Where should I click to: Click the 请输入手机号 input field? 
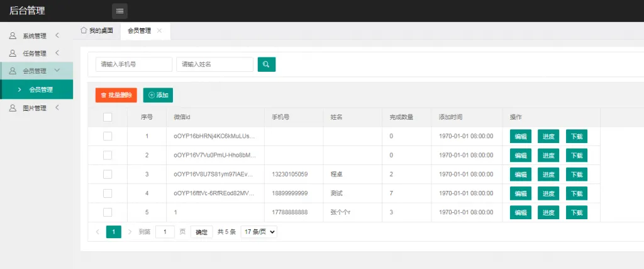[134, 64]
